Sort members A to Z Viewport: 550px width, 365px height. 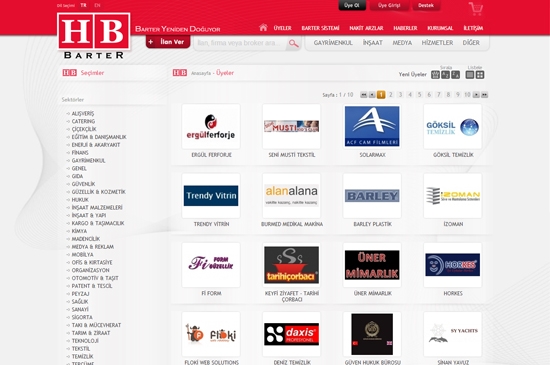[445, 75]
